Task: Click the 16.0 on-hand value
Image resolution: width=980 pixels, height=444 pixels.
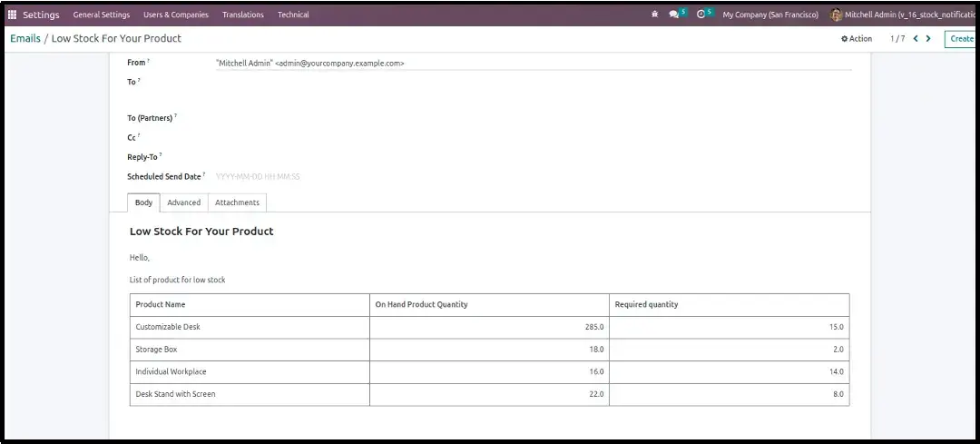Action: (596, 372)
